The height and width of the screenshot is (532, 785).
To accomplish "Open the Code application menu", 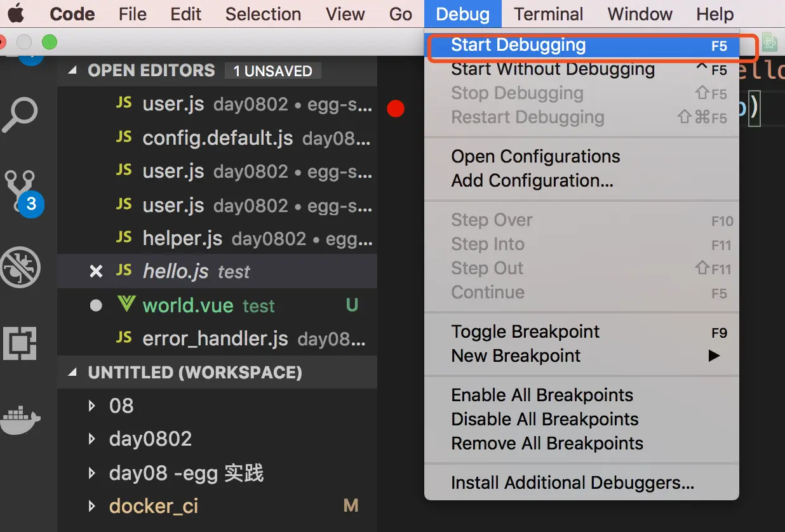I will click(x=72, y=14).
